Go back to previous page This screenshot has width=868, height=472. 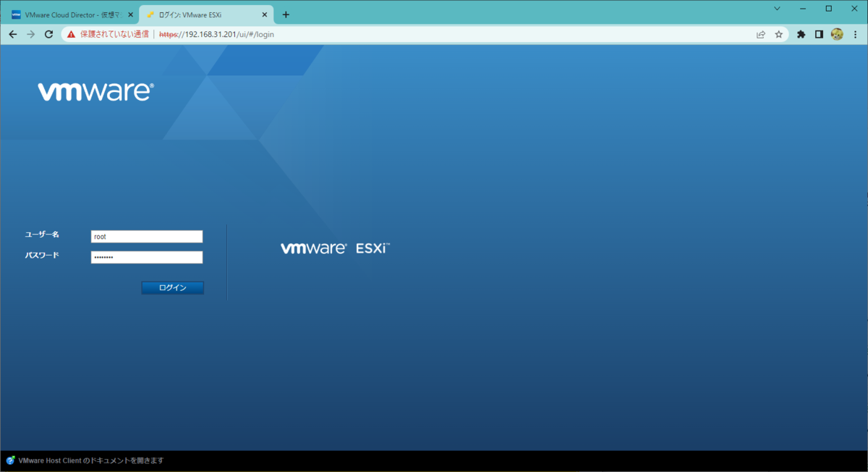coord(13,34)
